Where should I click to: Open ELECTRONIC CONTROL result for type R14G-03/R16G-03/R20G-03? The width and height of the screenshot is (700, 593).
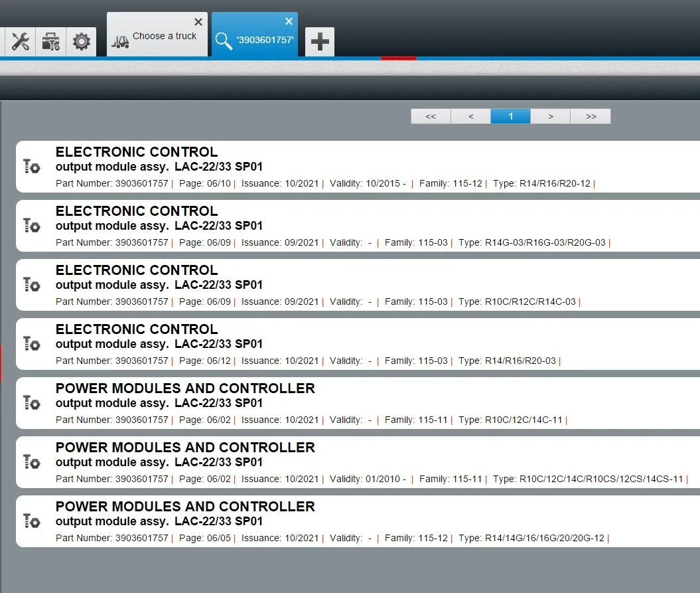point(358,226)
